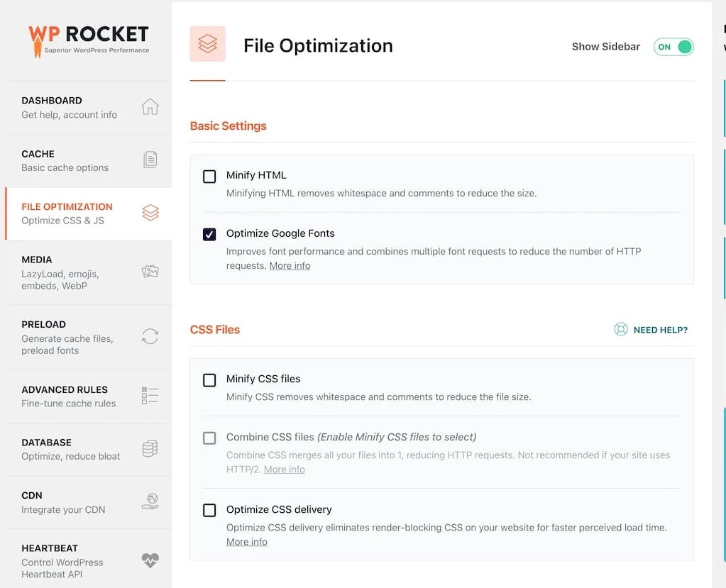Click the Preload refresh arrows icon
The image size is (726, 588).
click(x=150, y=336)
